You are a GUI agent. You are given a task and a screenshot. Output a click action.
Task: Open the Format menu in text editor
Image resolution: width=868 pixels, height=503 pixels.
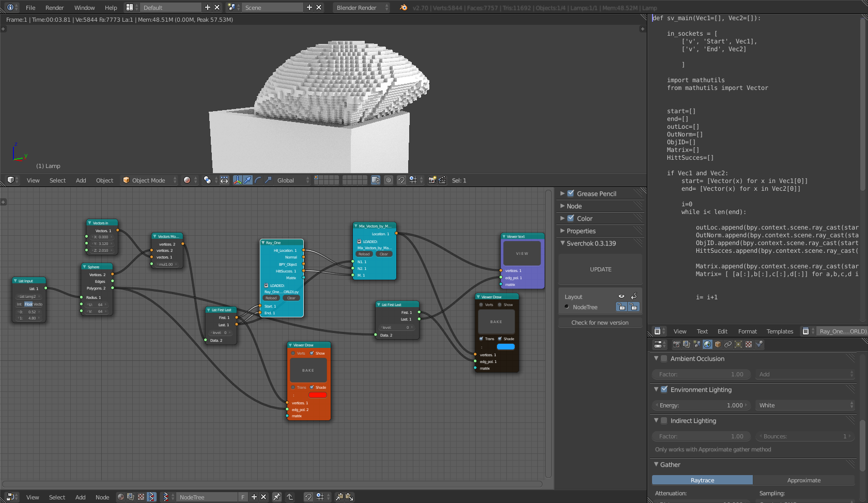[x=747, y=331]
